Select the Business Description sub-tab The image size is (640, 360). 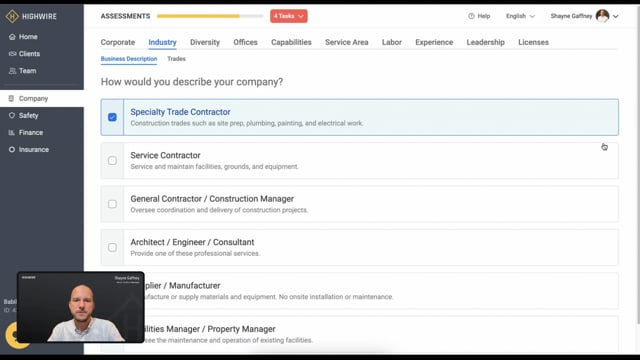point(129,59)
